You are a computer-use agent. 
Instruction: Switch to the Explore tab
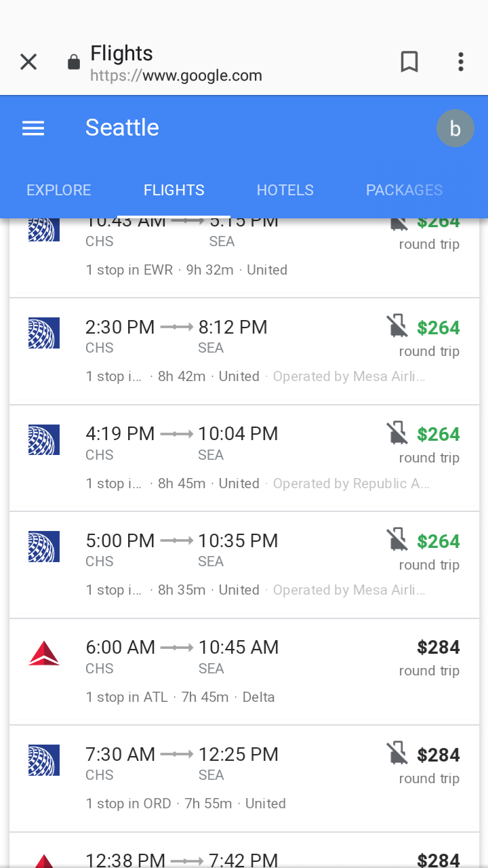[x=58, y=191]
